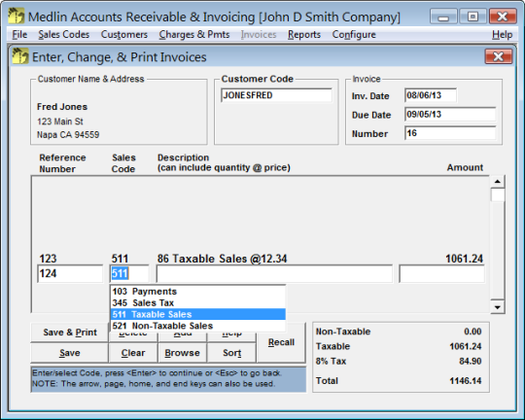The width and height of the screenshot is (525, 420).
Task: Click the Inv. Date field
Action: tap(431, 95)
